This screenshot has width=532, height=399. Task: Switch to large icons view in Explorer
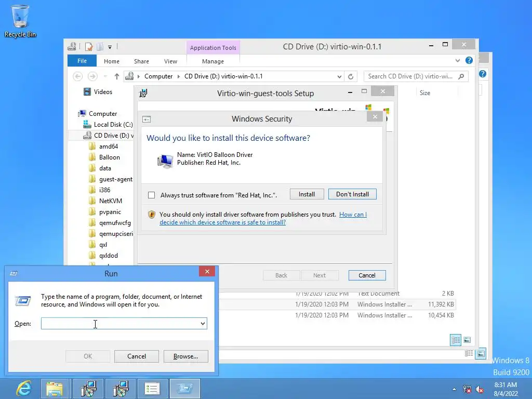coord(467,340)
